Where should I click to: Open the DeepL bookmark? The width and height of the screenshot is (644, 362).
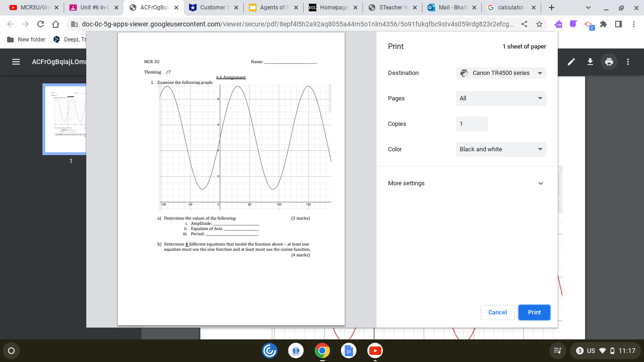[70, 40]
